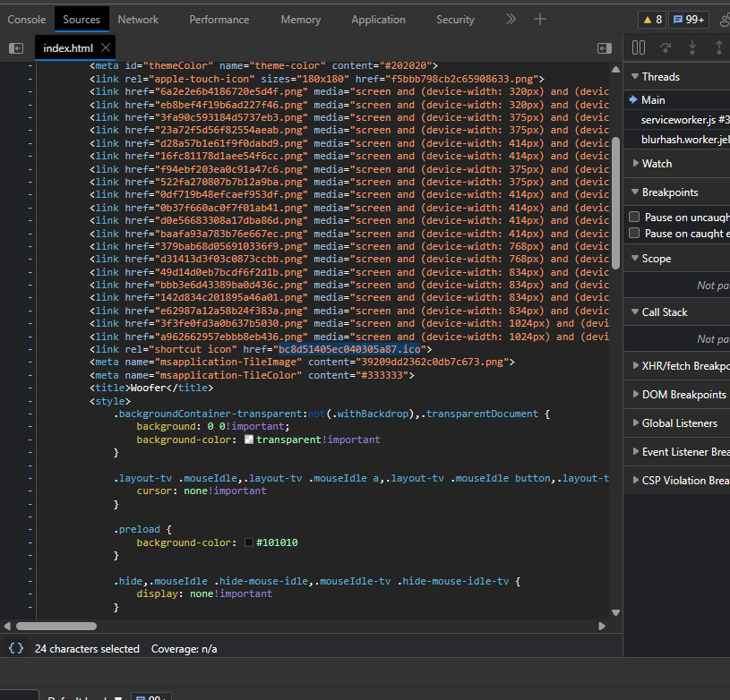
Task: Expand the Watch section
Action: click(656, 164)
